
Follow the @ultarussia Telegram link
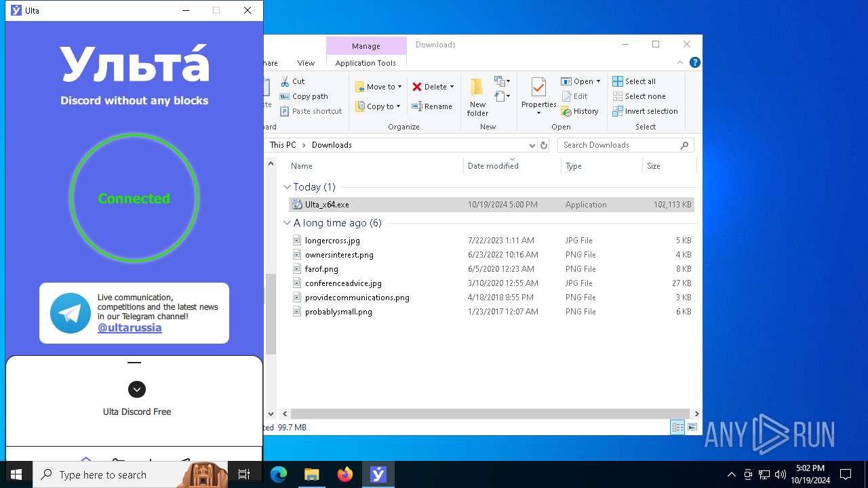pos(130,328)
